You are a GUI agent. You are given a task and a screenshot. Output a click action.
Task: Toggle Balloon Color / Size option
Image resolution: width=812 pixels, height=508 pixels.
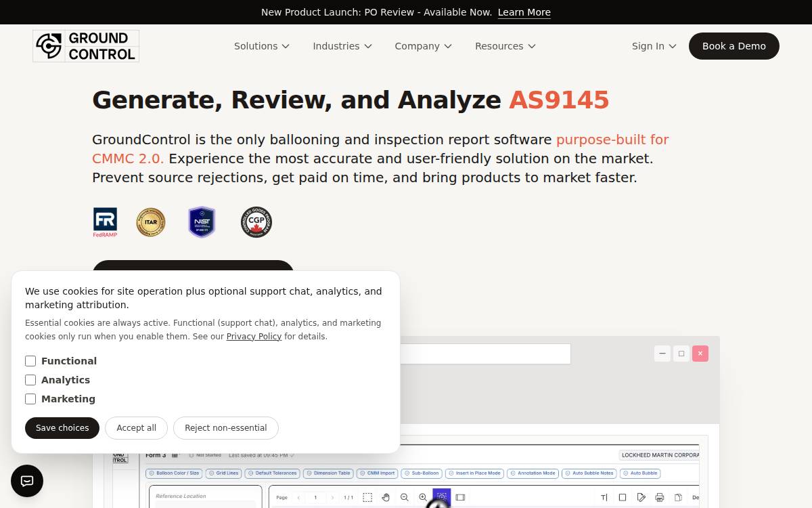coord(175,473)
